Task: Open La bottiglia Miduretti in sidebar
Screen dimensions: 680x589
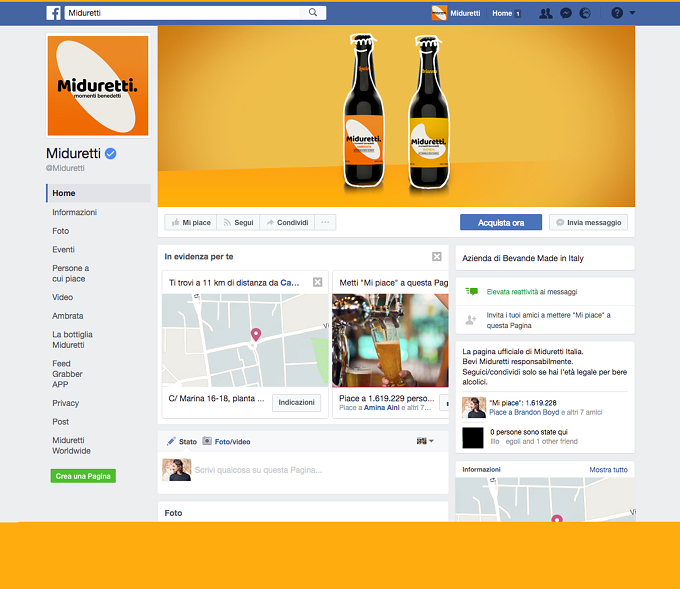Action: click(72, 340)
